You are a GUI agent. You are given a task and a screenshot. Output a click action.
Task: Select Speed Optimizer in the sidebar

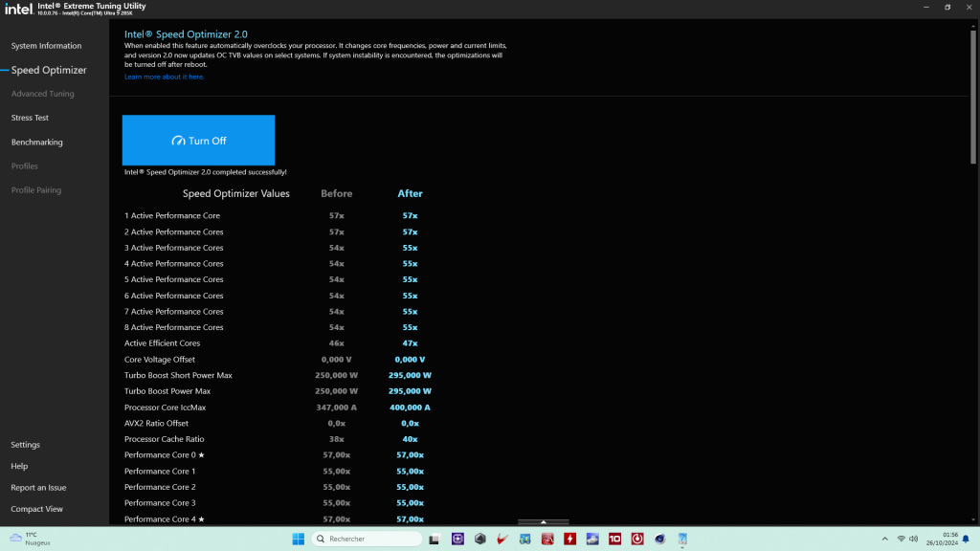tap(49, 70)
